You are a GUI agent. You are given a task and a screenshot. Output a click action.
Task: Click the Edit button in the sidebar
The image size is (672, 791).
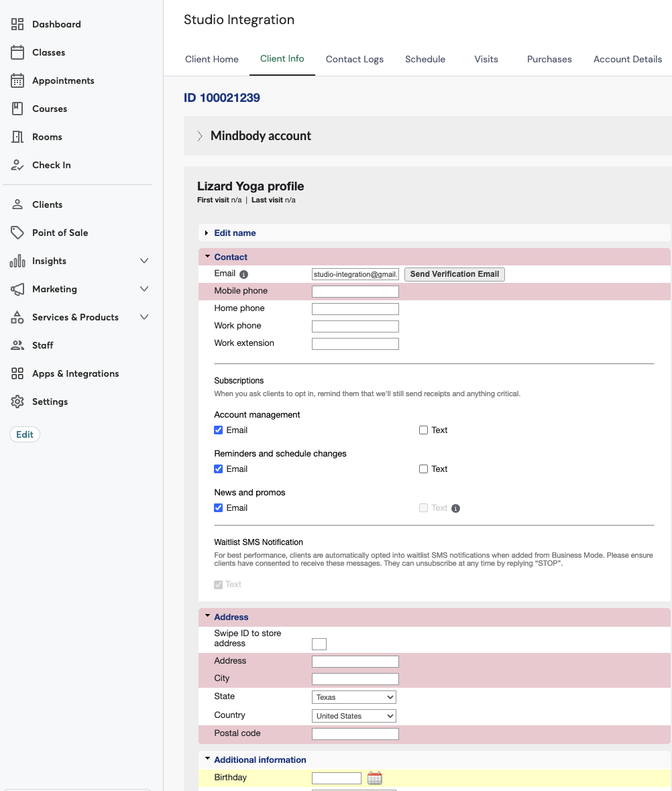point(24,434)
